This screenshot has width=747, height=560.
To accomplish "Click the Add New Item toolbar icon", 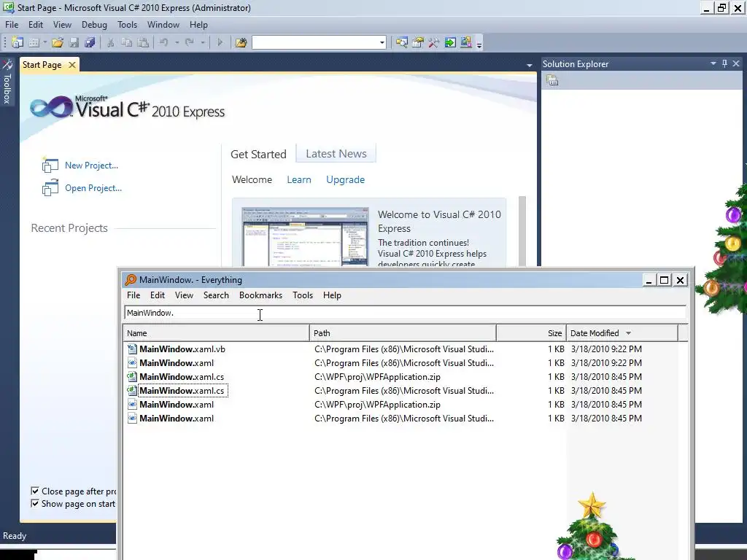I will (34, 43).
